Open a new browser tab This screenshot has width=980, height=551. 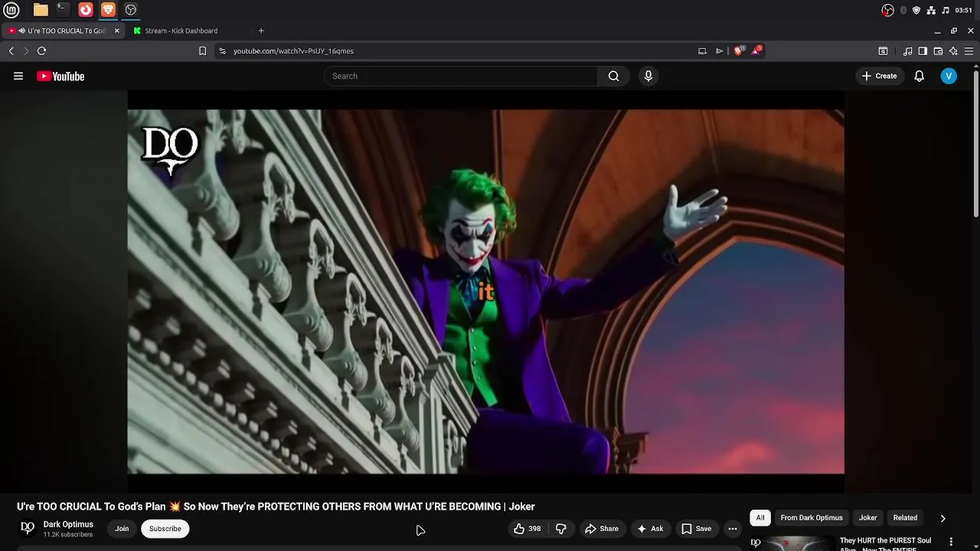pyautogui.click(x=261, y=31)
